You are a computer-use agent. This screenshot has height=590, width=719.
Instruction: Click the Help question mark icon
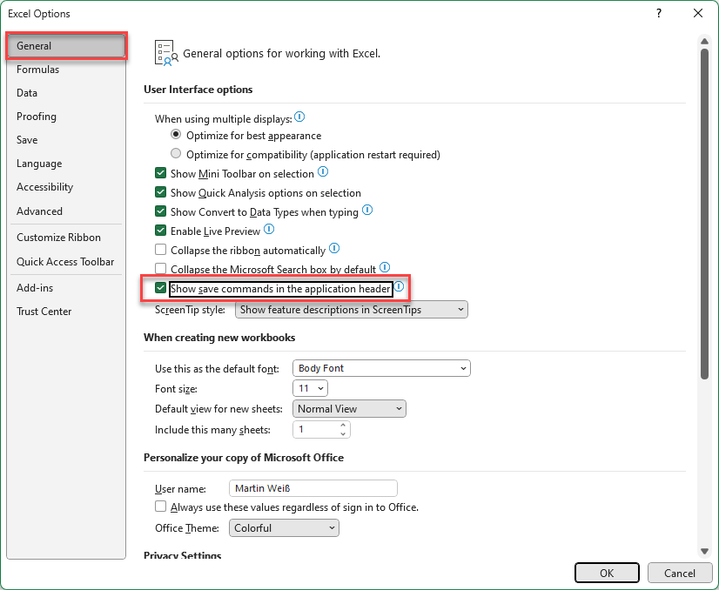coord(658,13)
